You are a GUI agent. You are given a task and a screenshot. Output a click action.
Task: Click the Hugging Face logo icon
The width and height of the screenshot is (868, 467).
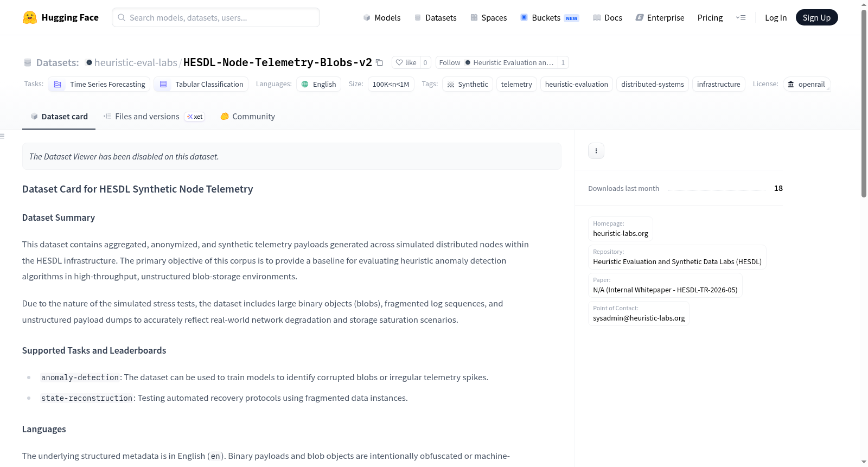(30, 17)
